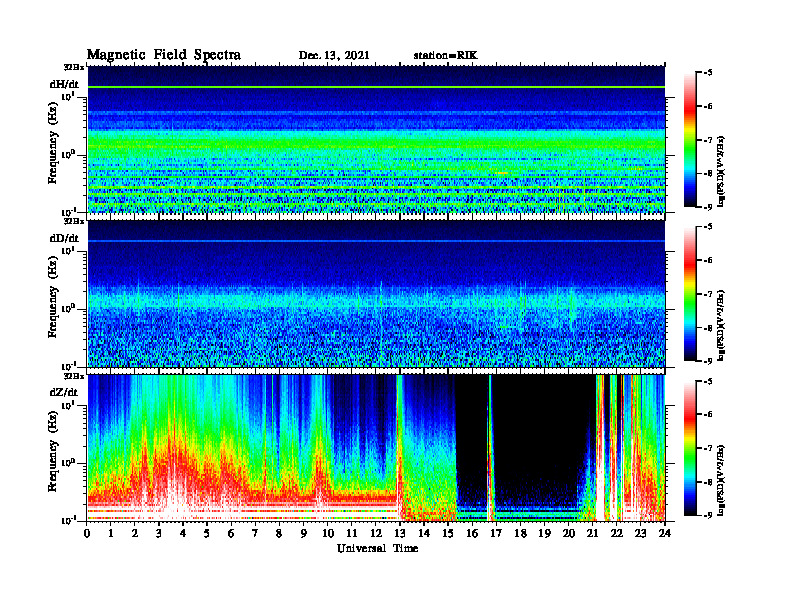Click hour label 22 on the time axis
792x612 pixels.
point(616,534)
